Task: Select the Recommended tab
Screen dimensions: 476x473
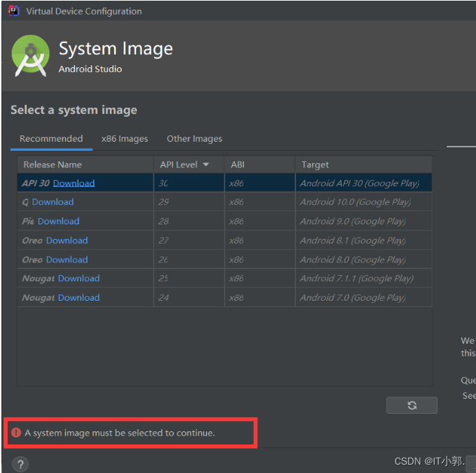Action: tap(51, 139)
